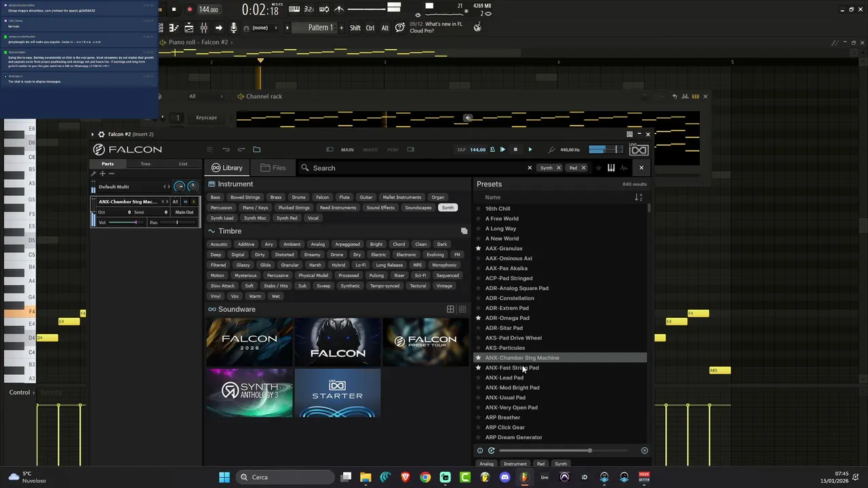This screenshot has width=868, height=488.
Task: Toggle the mute M button on the part
Action: click(185, 202)
